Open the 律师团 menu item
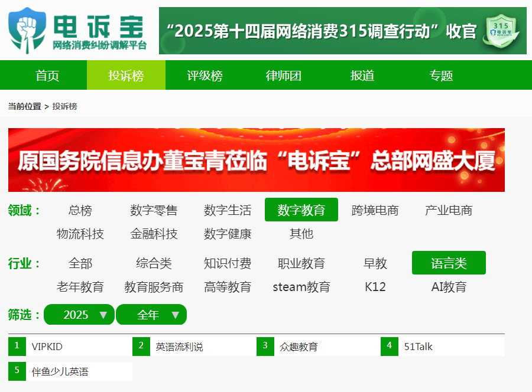This screenshot has height=392, width=532. point(283,75)
